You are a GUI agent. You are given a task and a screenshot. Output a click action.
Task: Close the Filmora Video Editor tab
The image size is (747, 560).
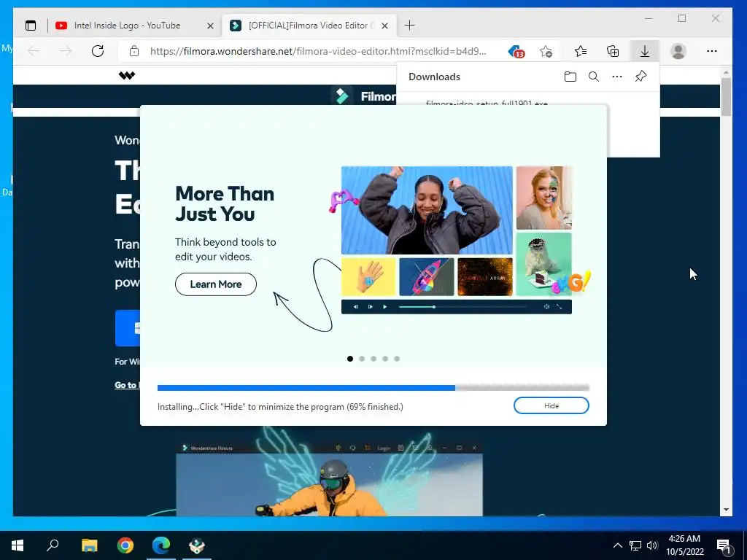(385, 26)
